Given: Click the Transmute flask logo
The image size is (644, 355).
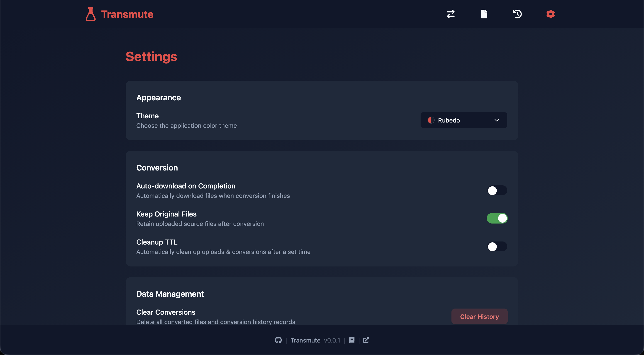Looking at the screenshot, I should tap(90, 14).
